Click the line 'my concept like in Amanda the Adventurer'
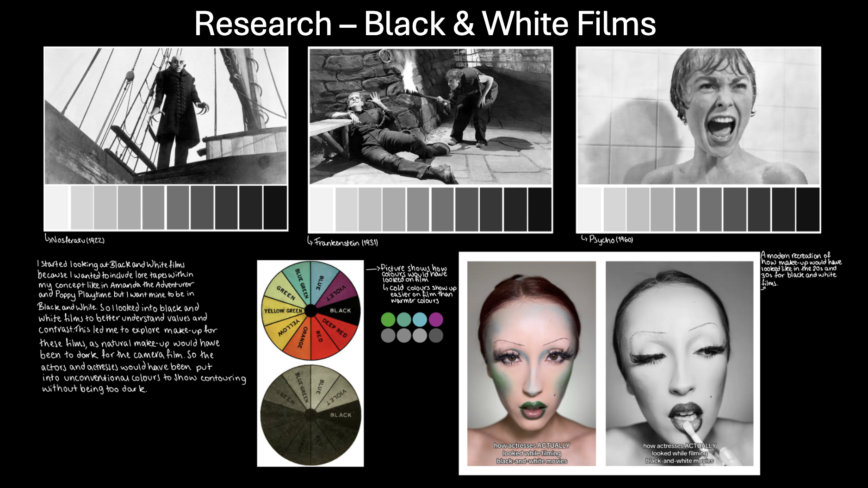The height and width of the screenshot is (488, 868). point(116,285)
